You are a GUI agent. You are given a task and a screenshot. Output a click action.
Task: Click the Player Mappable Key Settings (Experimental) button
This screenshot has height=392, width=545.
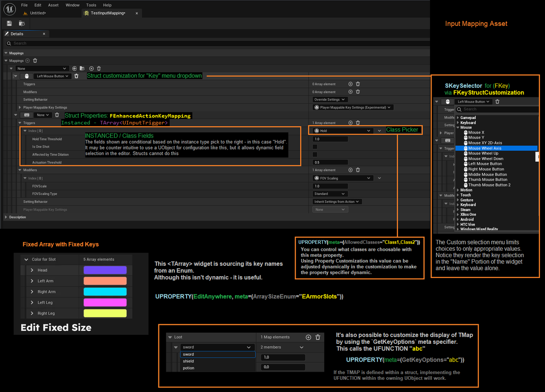pos(353,107)
